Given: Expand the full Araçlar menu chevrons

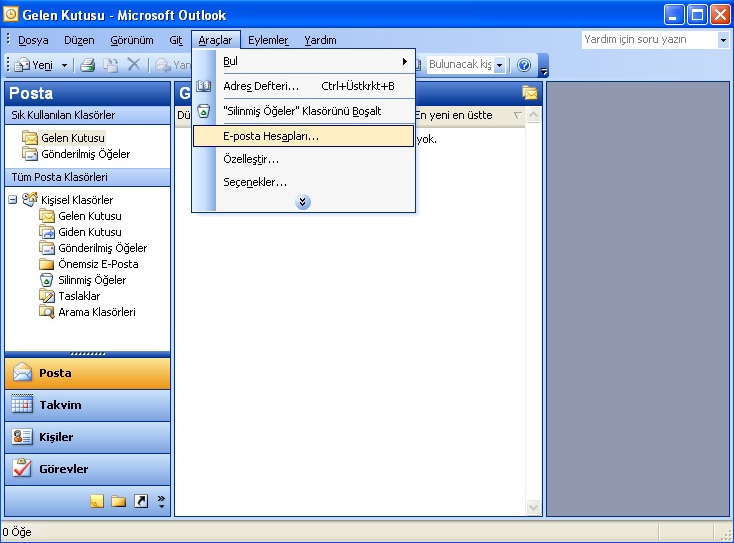Looking at the screenshot, I should pos(303,202).
